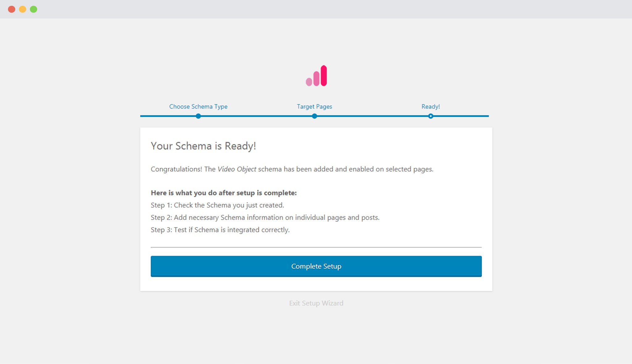
Task: Select the Your Schema is Ready heading
Action: coord(203,146)
